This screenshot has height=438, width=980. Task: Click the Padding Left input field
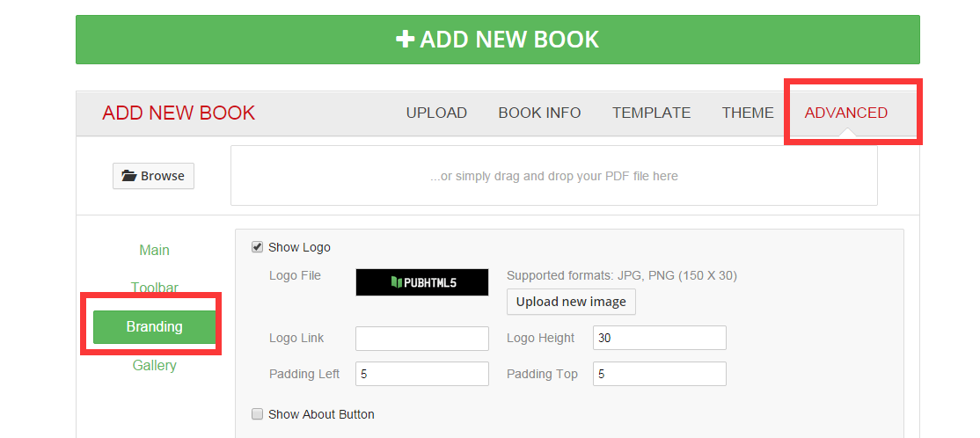click(x=422, y=375)
